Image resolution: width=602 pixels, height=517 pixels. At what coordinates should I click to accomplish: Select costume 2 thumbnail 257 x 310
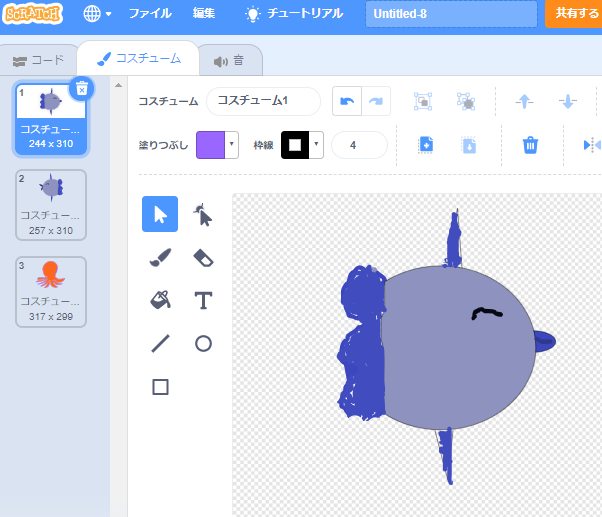click(x=51, y=205)
